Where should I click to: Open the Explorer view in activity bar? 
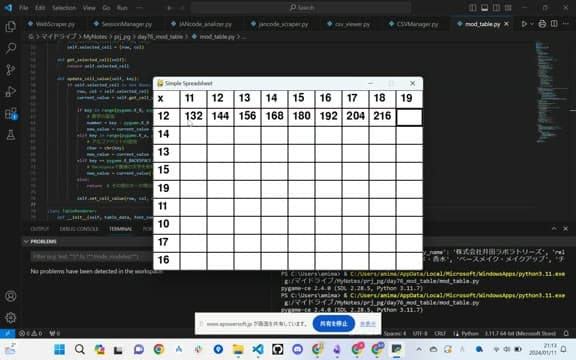(x=11, y=26)
